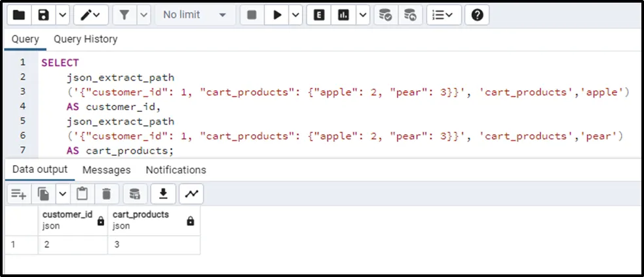Screen dimensions: 644x277
Task: Open the No limit rows dropdown
Action: (195, 14)
